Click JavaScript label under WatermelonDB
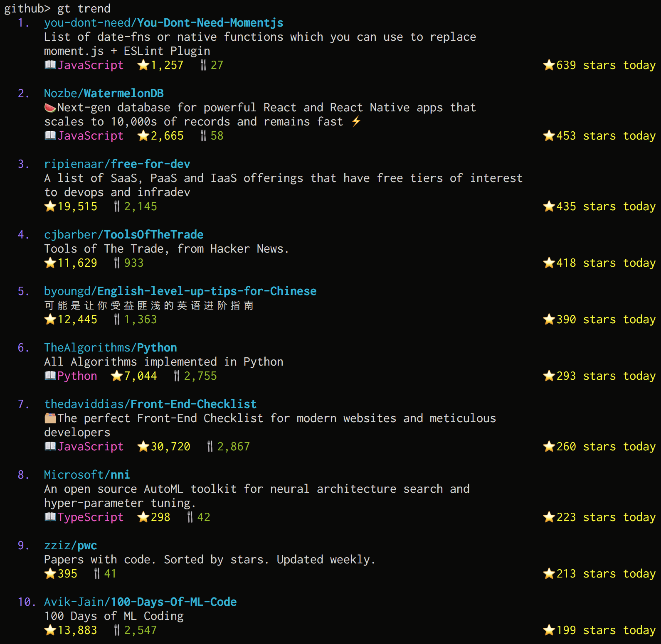The width and height of the screenshot is (661, 644). point(91,136)
